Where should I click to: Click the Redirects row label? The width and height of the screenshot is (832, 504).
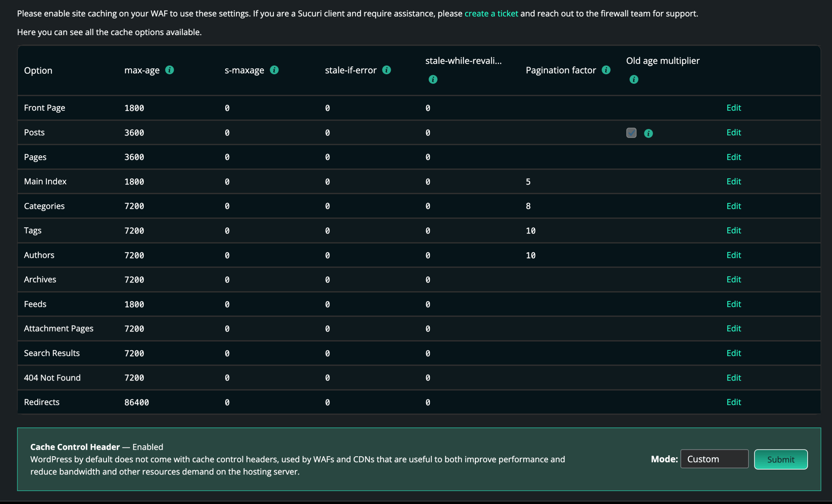tap(42, 402)
